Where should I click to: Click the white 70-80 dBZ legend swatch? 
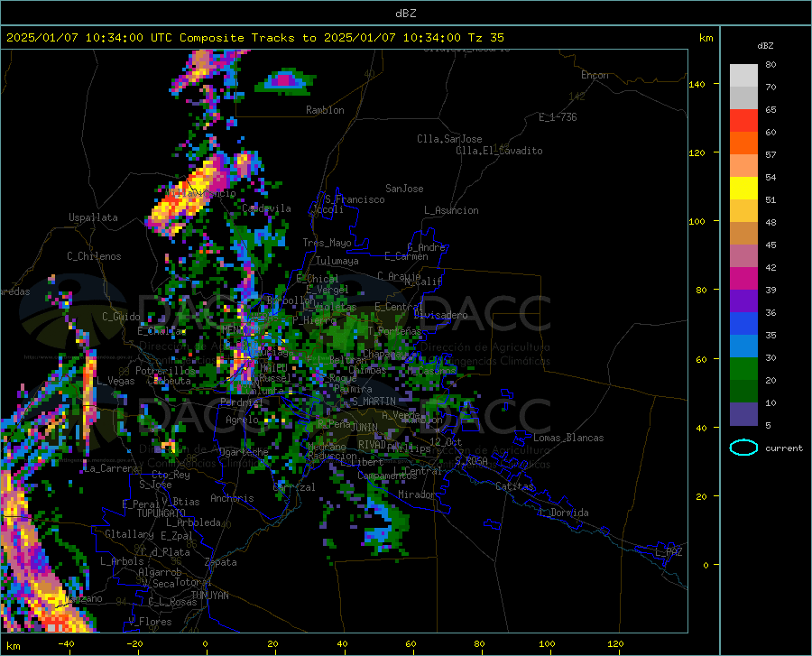[743, 76]
